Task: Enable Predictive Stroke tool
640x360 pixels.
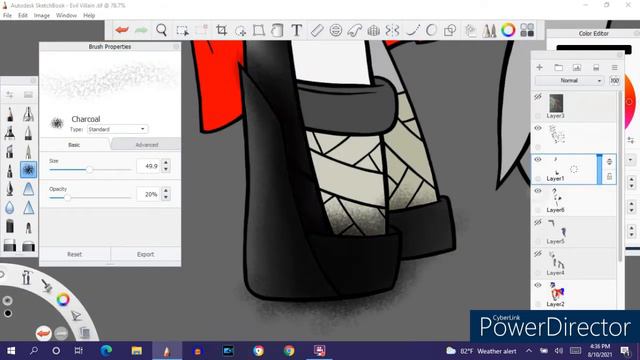Action: click(431, 30)
